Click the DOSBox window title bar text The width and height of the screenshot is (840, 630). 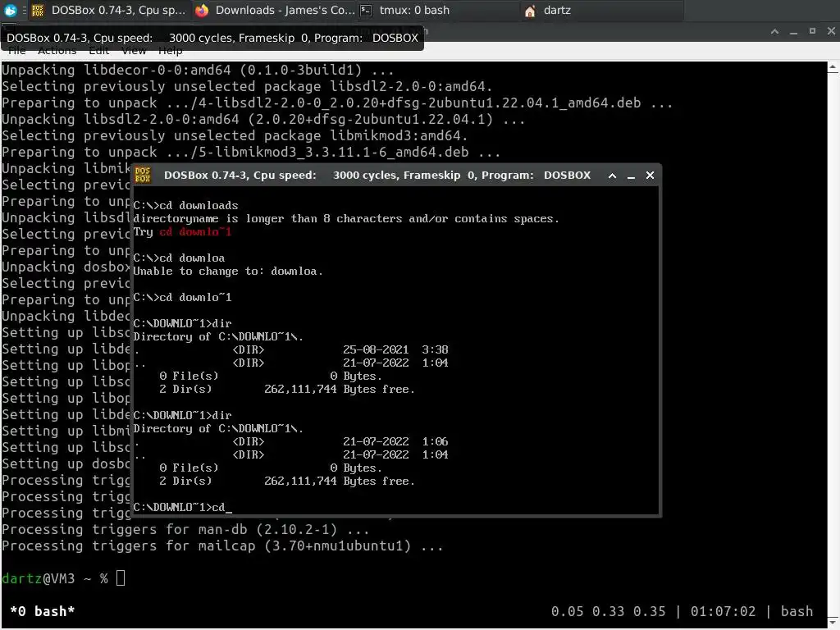377,176
